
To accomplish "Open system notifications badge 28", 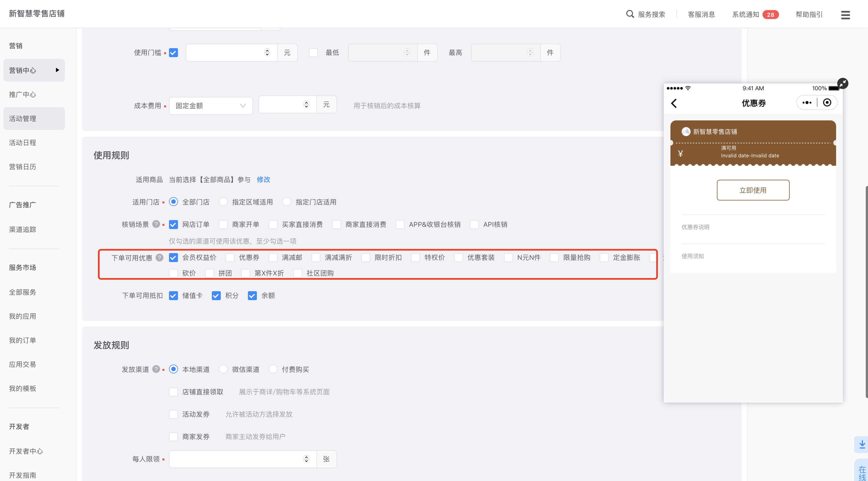I will pos(770,15).
